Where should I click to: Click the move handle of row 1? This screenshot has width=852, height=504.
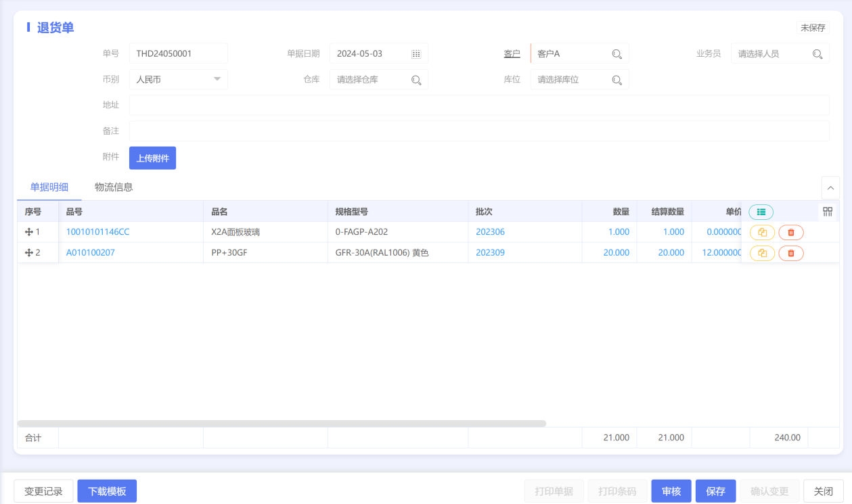(29, 232)
